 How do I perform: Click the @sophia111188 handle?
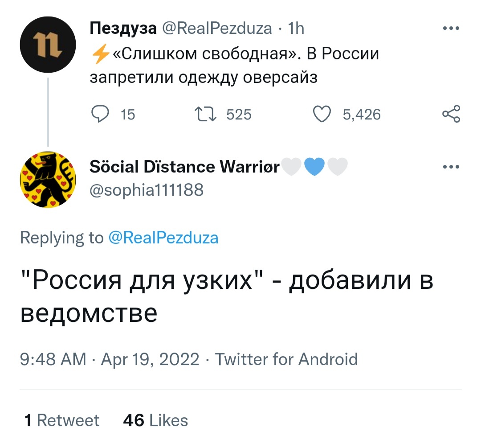147,190
